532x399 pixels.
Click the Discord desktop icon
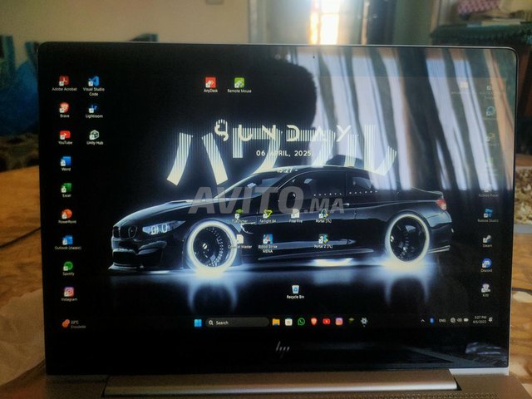(x=486, y=264)
